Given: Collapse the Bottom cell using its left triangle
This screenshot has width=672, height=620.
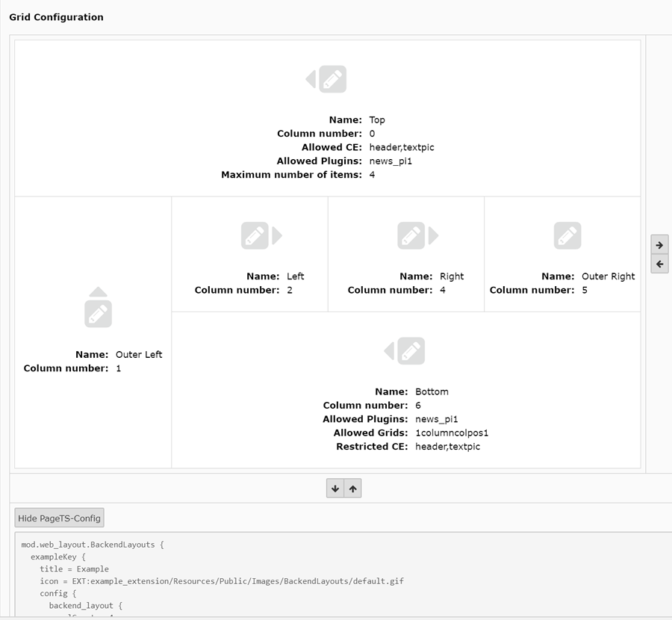Looking at the screenshot, I should pos(389,351).
